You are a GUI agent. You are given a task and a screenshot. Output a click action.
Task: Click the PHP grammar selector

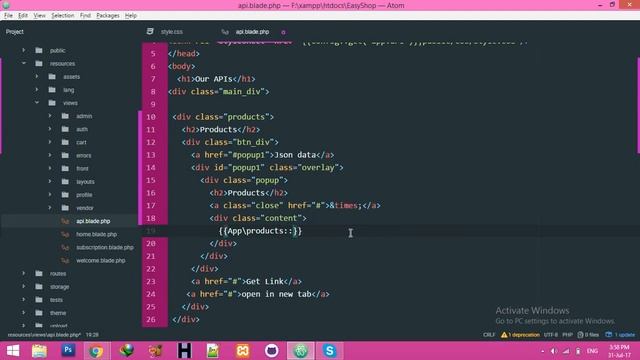pyautogui.click(x=567, y=335)
